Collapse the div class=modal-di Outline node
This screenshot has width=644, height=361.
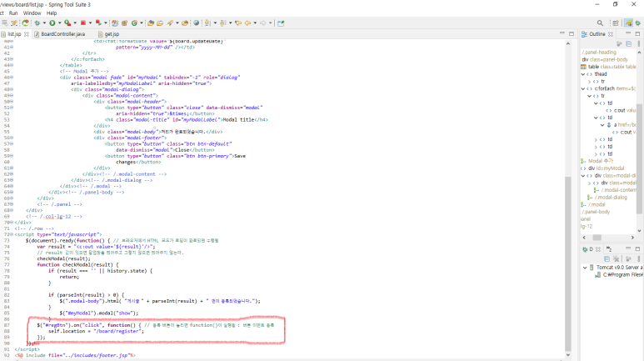[583, 176]
